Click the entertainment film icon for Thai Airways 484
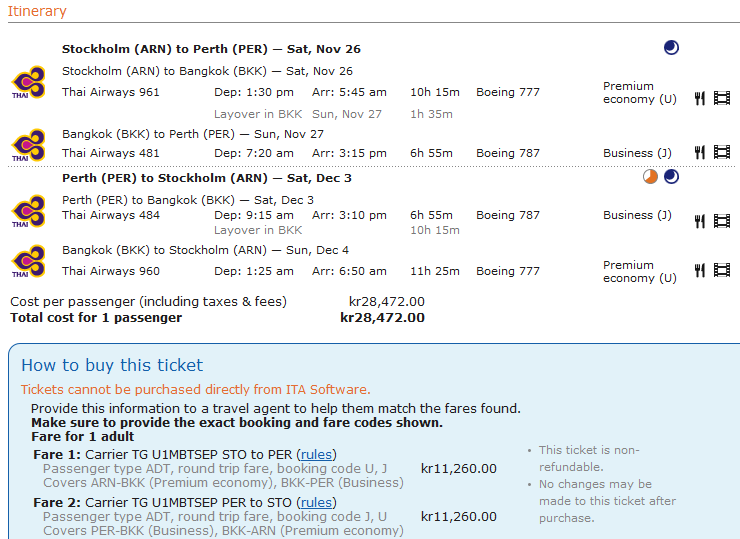The width and height of the screenshot is (740, 539). 722,220
